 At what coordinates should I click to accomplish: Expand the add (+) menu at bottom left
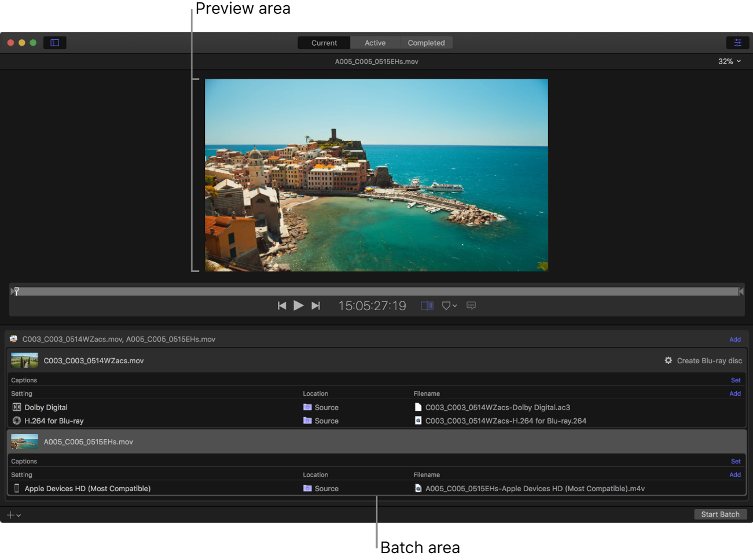coord(12,514)
